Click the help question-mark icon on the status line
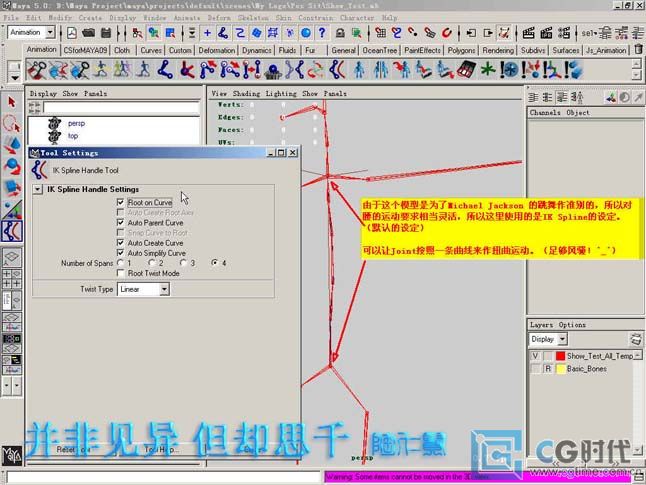 pos(322,33)
